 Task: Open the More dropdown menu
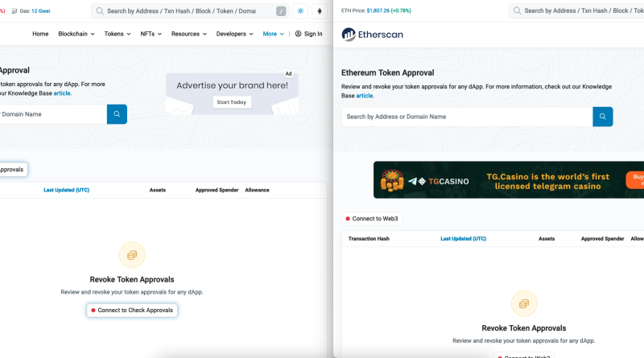point(274,34)
